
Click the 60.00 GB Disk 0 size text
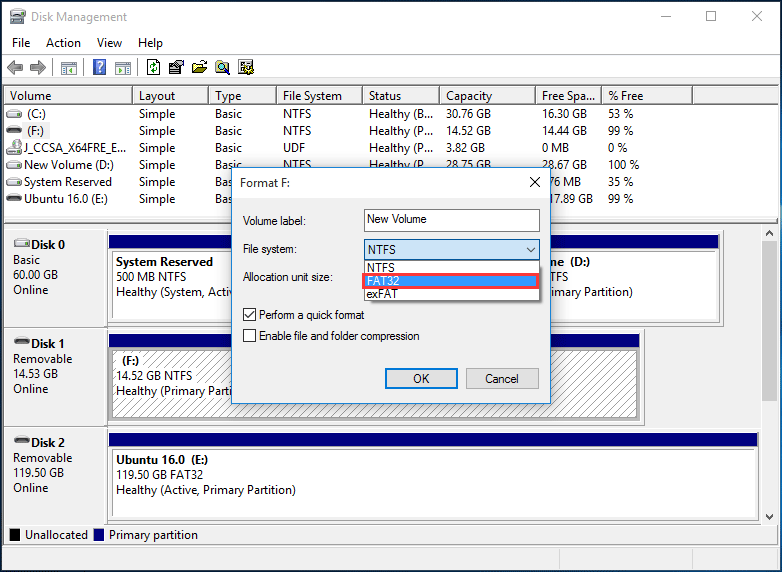35,275
